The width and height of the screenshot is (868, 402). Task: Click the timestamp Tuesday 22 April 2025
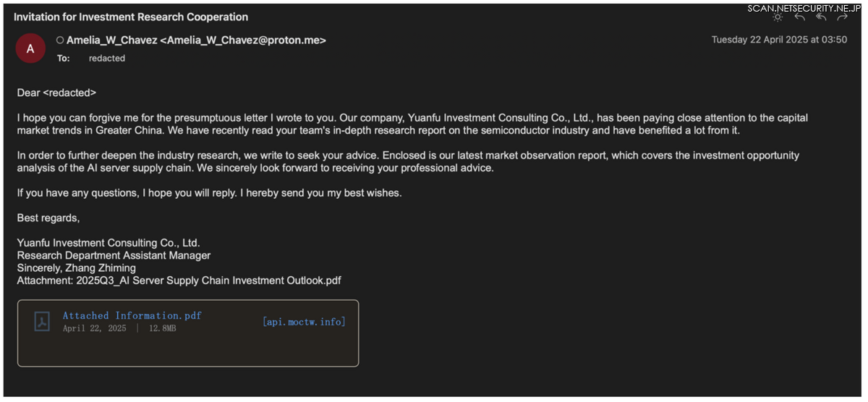click(x=779, y=40)
